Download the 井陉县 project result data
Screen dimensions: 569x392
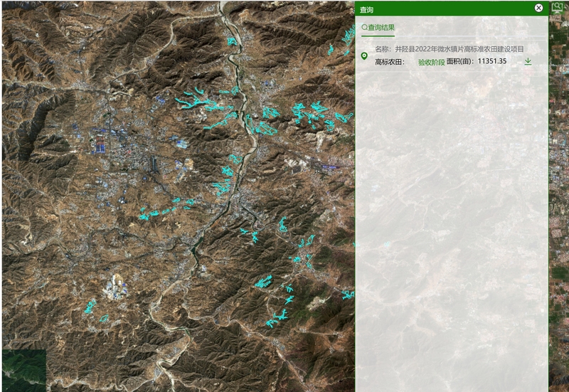(x=528, y=61)
